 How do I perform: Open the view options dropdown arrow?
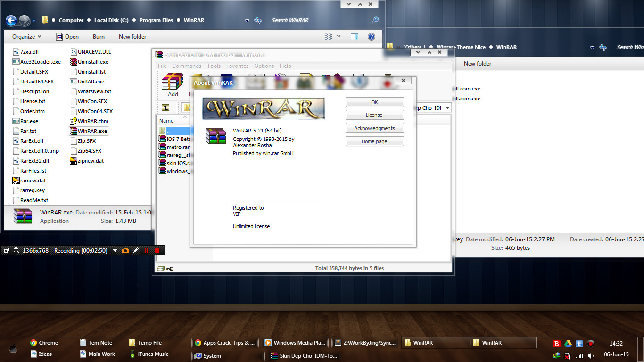point(339,37)
